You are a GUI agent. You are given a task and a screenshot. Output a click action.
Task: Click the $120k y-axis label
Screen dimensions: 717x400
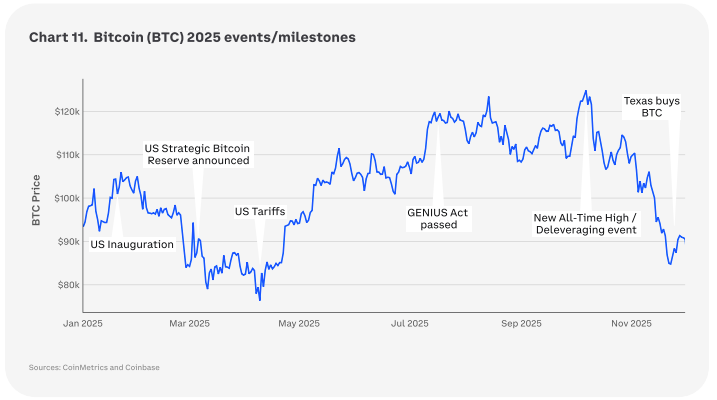(x=67, y=111)
